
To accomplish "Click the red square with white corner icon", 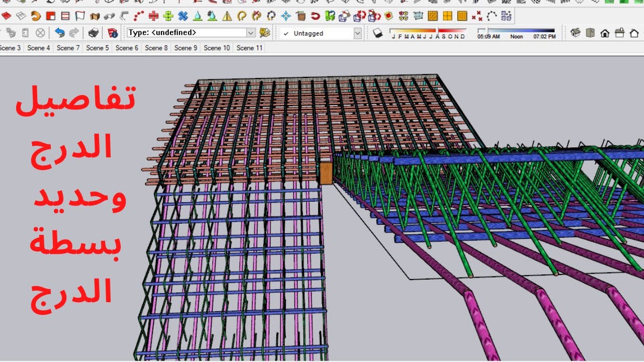I will (x=50, y=16).
